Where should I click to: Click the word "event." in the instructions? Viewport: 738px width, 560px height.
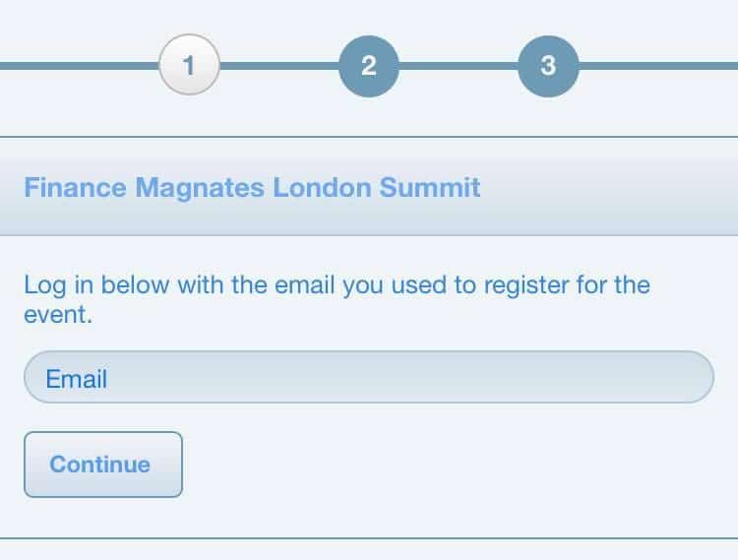58,317
